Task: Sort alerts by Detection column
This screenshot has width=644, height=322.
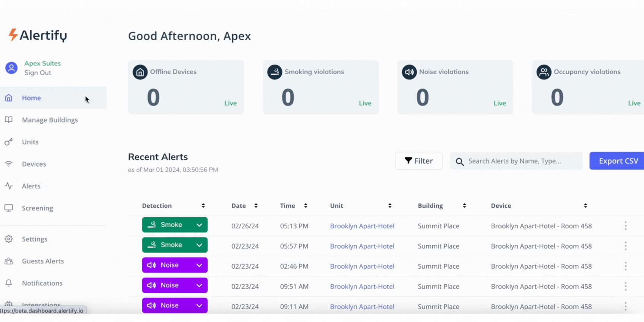Action: tap(203, 206)
